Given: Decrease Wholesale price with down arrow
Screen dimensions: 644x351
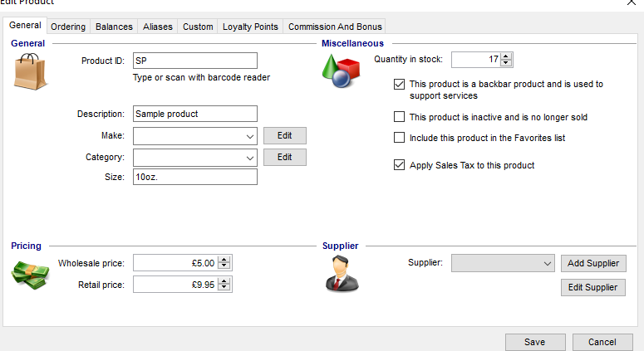Looking at the screenshot, I should (224, 266).
